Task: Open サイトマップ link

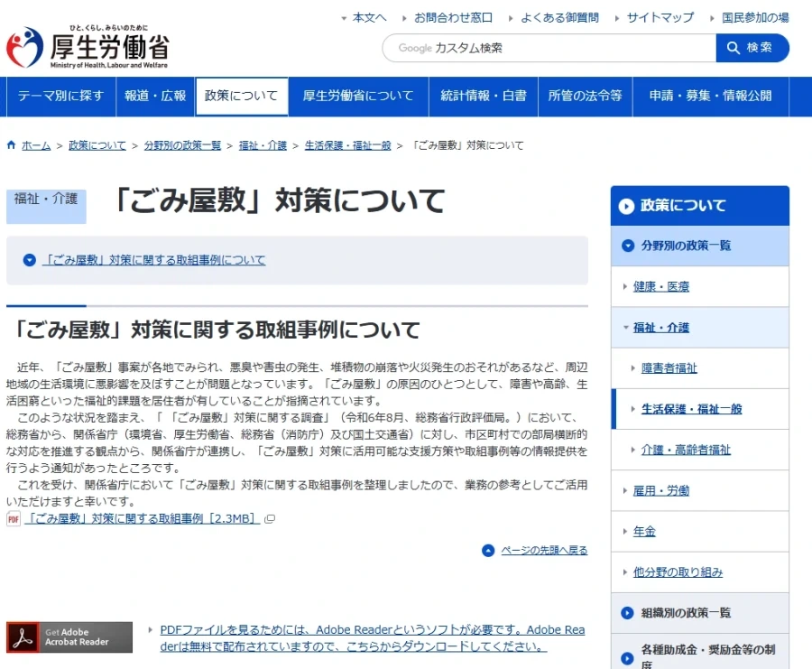Action: pyautogui.click(x=660, y=18)
